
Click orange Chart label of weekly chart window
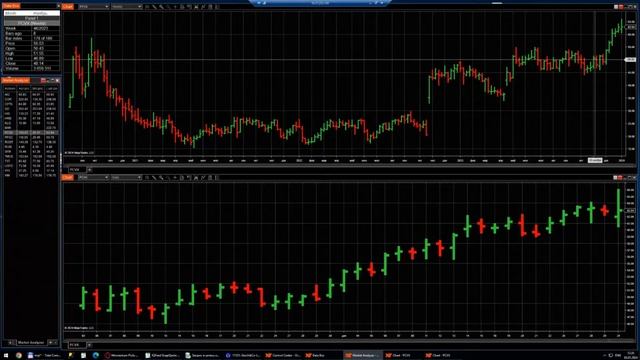68,7
